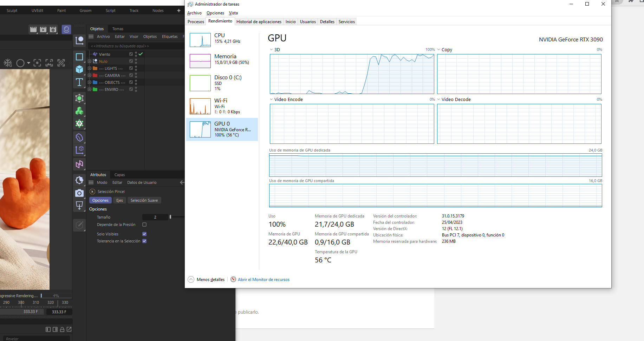Open the Copy graph engine dropdown
This screenshot has height=341, width=644.
pyautogui.click(x=439, y=49)
